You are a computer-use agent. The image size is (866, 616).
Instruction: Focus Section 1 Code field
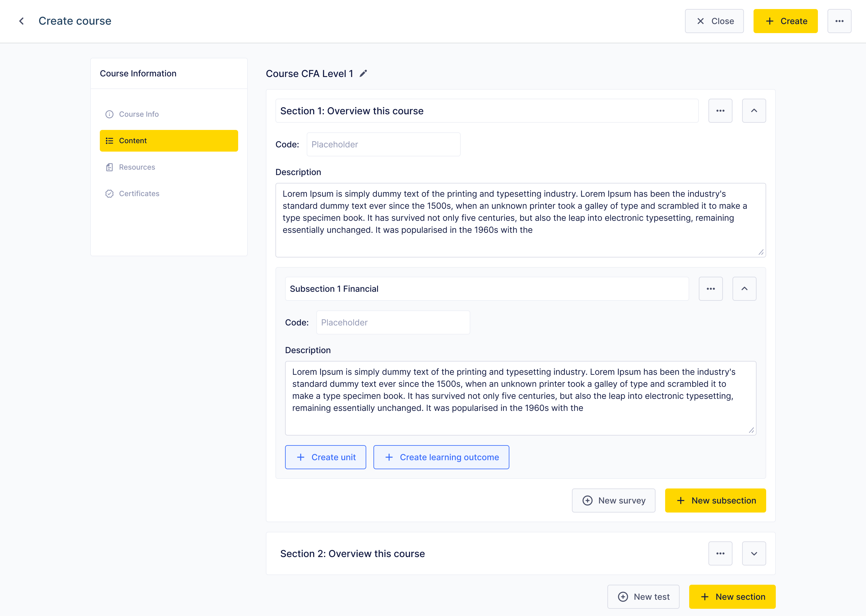(x=383, y=144)
